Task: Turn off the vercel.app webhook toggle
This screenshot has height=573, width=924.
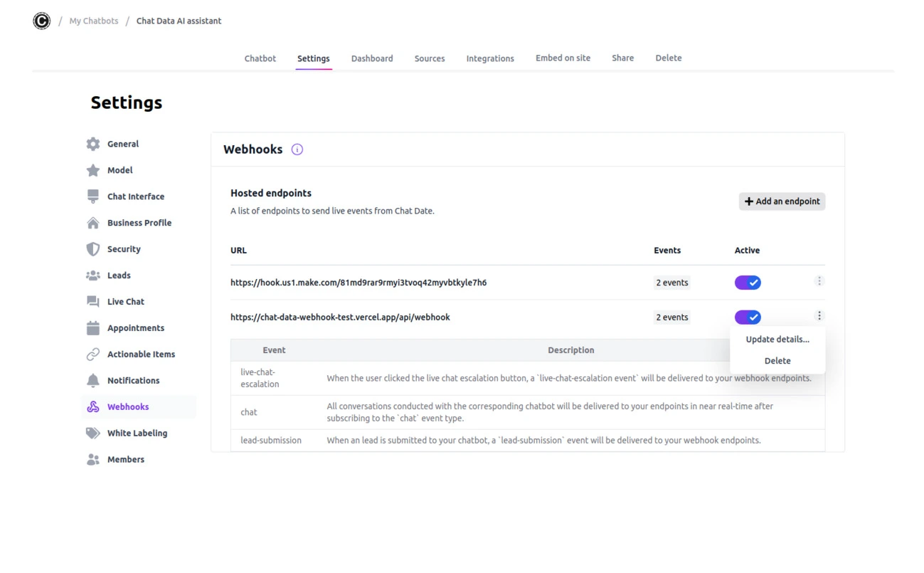Action: tap(748, 317)
